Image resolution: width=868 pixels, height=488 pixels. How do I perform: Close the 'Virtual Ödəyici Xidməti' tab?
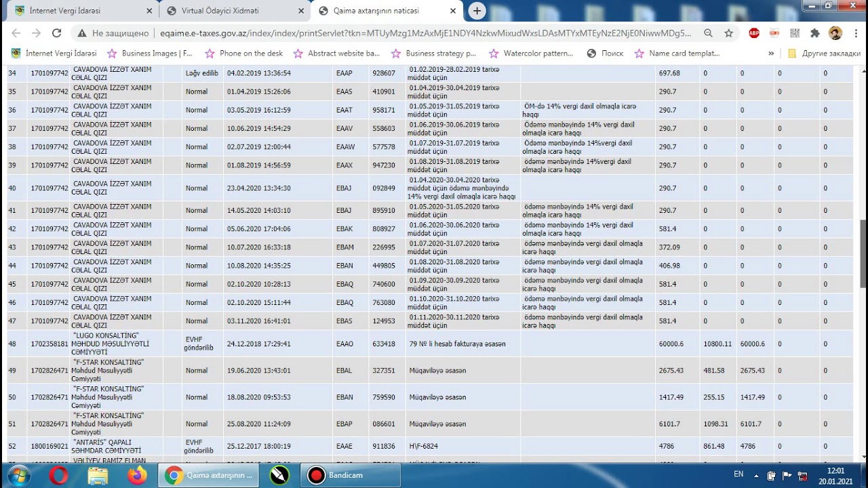[301, 11]
